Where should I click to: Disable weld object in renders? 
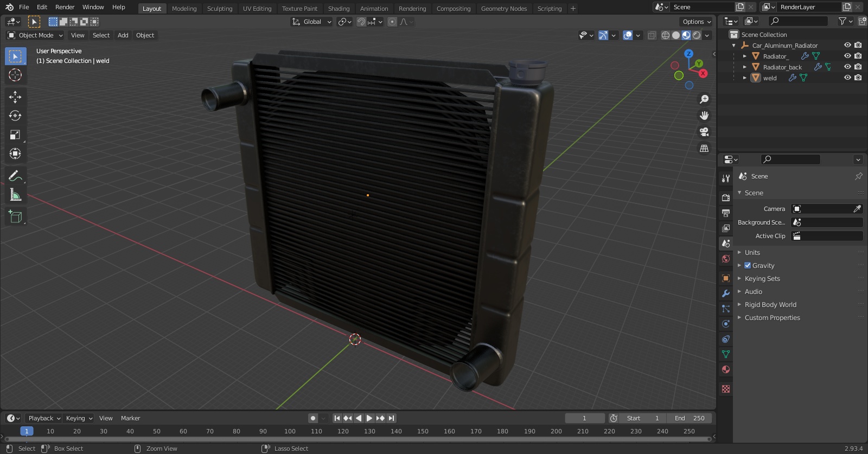click(858, 78)
